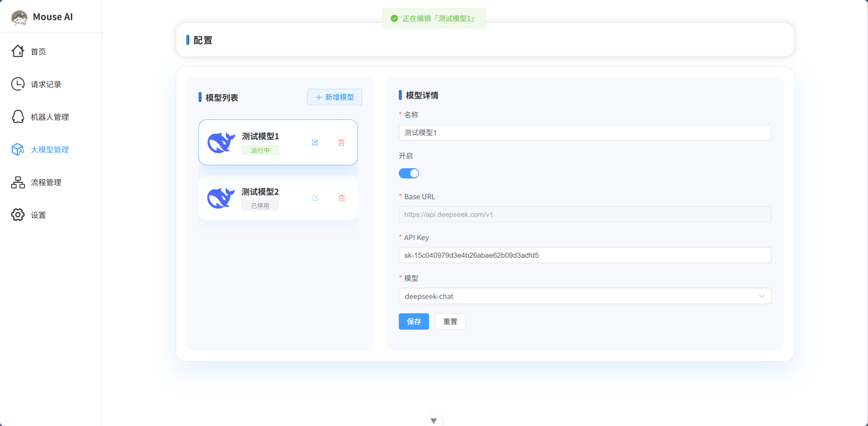Screen dimensions: 868x426
Task: Click the 新增模型 button
Action: tap(334, 97)
